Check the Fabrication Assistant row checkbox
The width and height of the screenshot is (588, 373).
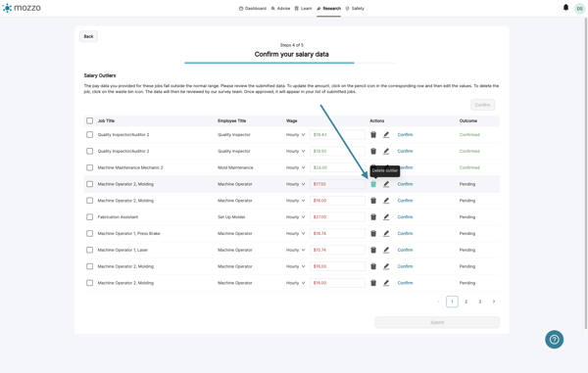coord(89,216)
